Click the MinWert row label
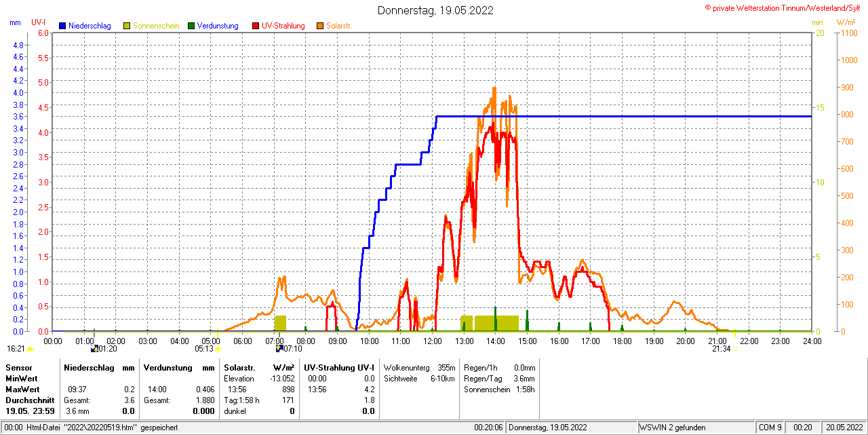Screen dimensions: 868x435 click(x=22, y=379)
